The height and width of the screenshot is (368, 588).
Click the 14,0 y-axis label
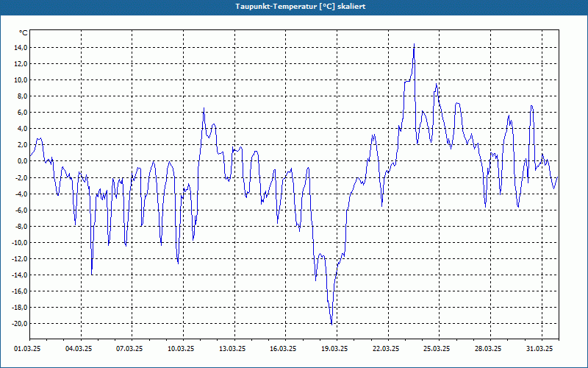21,48
